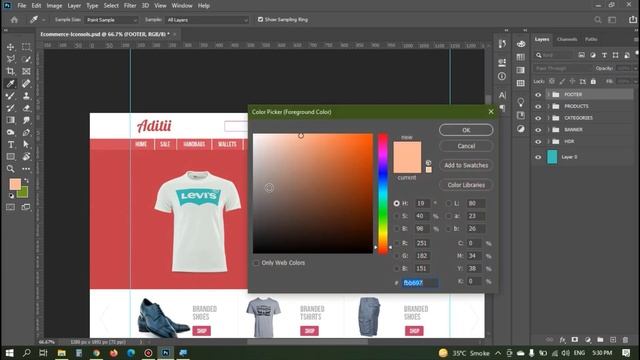Image resolution: width=640 pixels, height=360 pixels.
Task: Select the Frame tool
Action: tap(26, 71)
